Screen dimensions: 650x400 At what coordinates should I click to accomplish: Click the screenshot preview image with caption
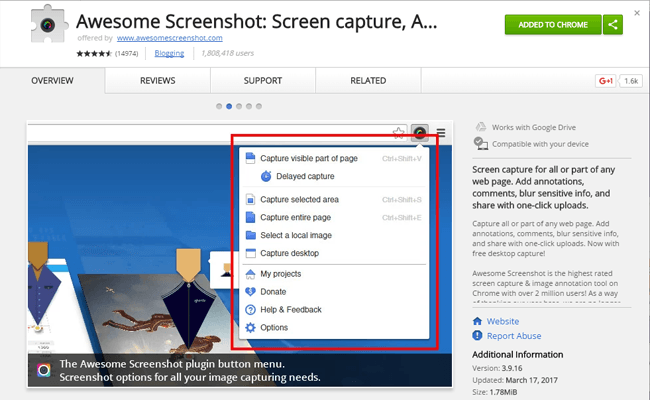(x=240, y=254)
